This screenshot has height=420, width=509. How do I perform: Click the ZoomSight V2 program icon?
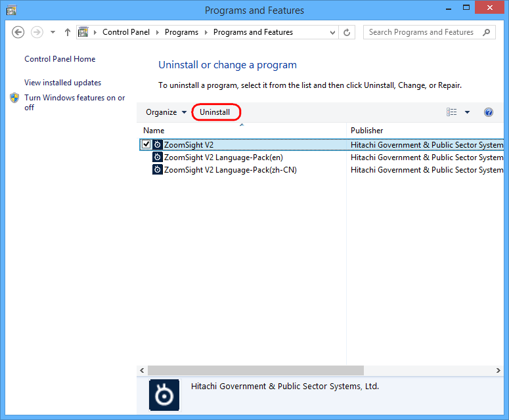pos(158,144)
